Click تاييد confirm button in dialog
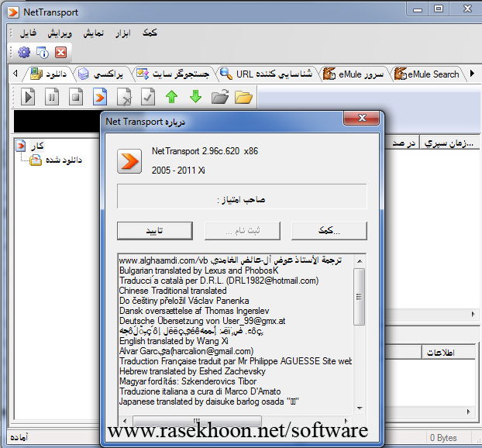Screen dimensions: 482x448 click(155, 231)
